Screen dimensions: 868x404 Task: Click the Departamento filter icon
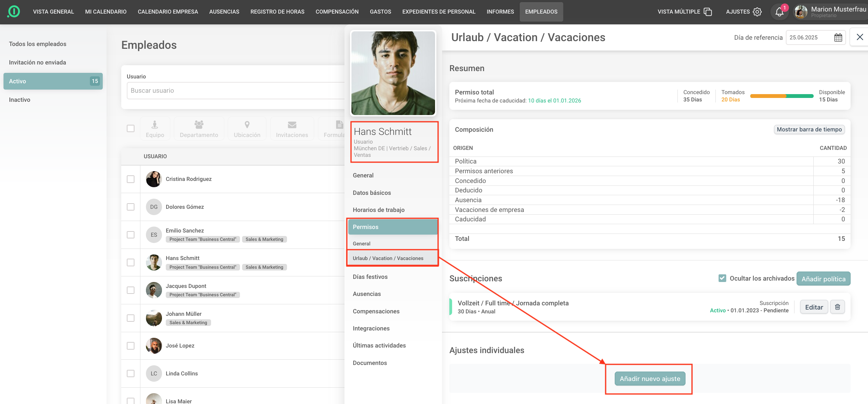coord(199,124)
